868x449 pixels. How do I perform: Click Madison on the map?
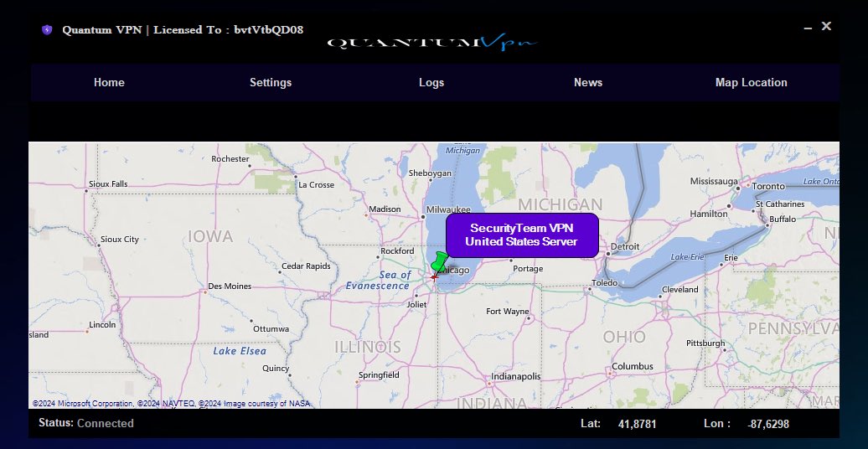point(385,209)
